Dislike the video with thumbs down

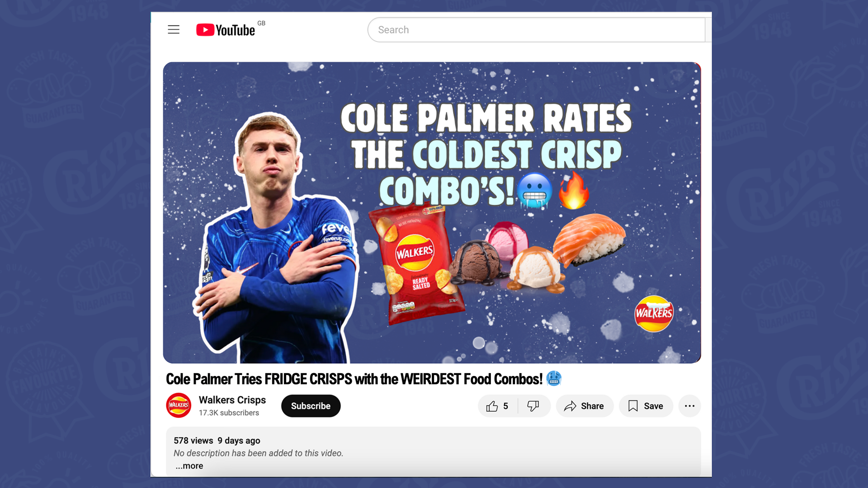[533, 406]
